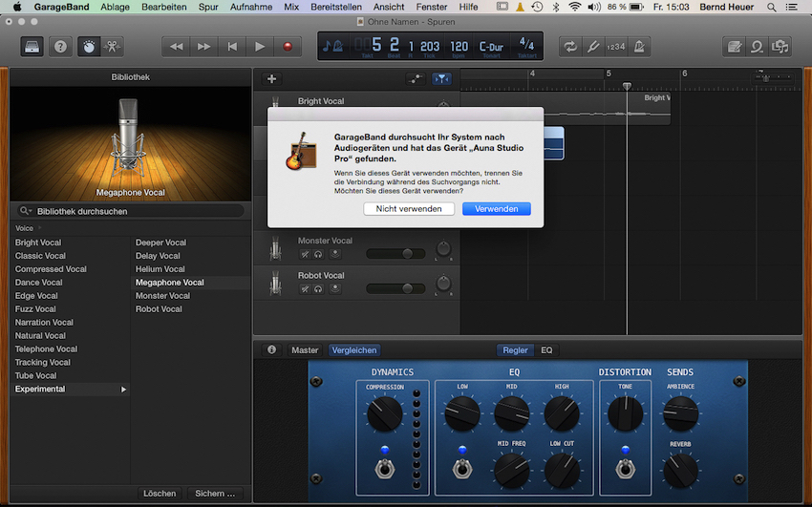Switch LCD display mode note/metronome icon
This screenshot has height=507, width=812.
coord(332,46)
